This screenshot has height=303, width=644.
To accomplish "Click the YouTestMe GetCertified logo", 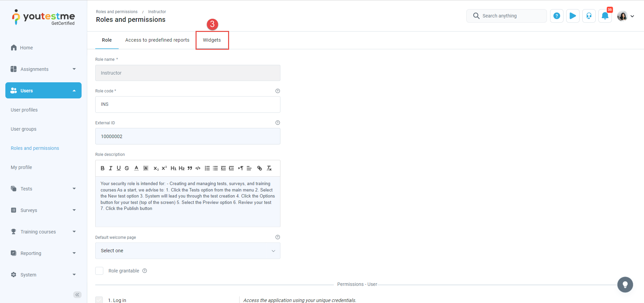I will [44, 17].
